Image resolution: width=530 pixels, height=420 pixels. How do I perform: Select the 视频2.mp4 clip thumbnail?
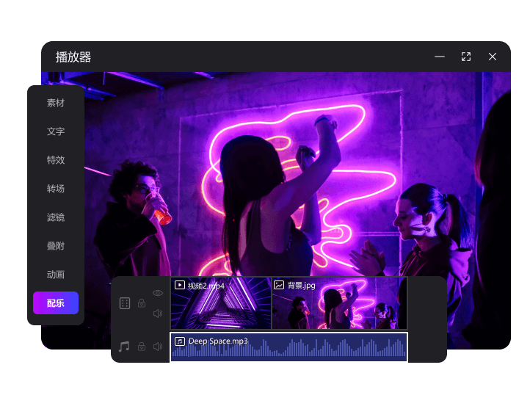[x=221, y=303]
